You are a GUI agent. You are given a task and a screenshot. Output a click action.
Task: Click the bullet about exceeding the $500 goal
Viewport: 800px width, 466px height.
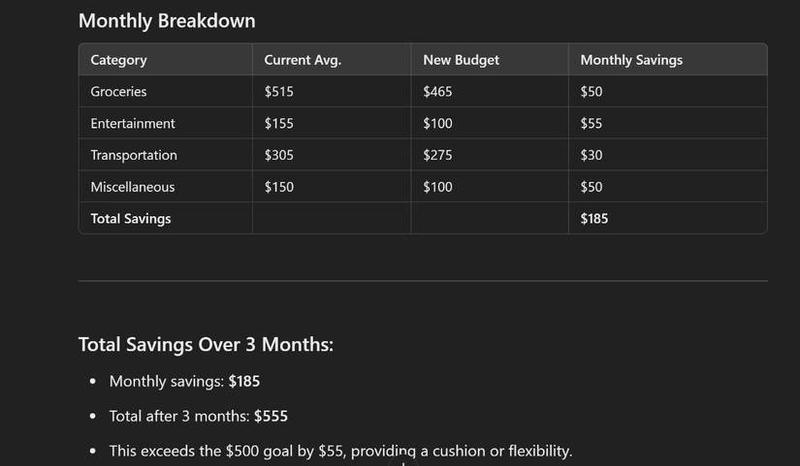(x=340, y=451)
